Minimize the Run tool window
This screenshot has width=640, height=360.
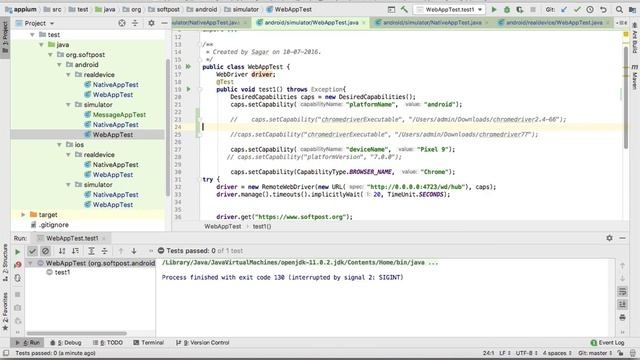(622, 238)
